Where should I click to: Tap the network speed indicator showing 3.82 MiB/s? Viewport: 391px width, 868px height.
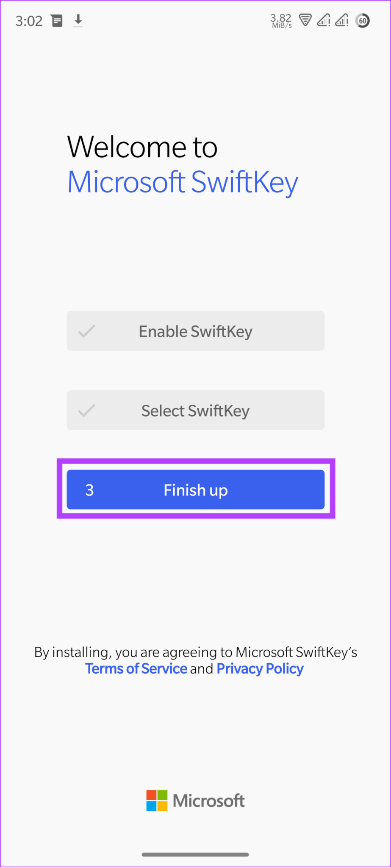click(280, 20)
